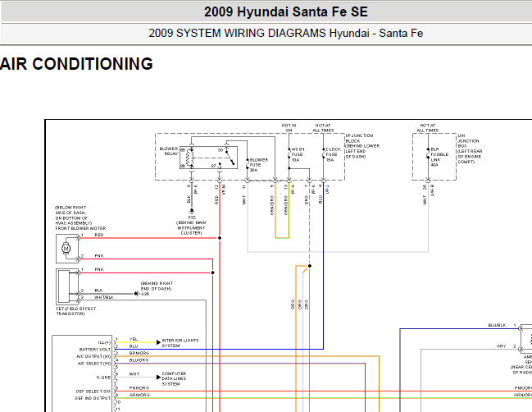Viewport: 532px width, 412px height.
Task: Select '(BEHIND MAIN INSTRUMENT CLUSTER)' ground note
Action: 191,228
